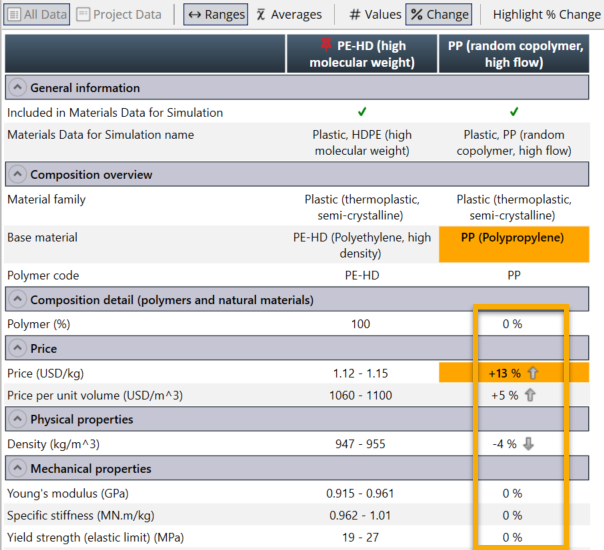Click the red pin icon beside PE-HD
604x550 pixels.
pyautogui.click(x=328, y=46)
